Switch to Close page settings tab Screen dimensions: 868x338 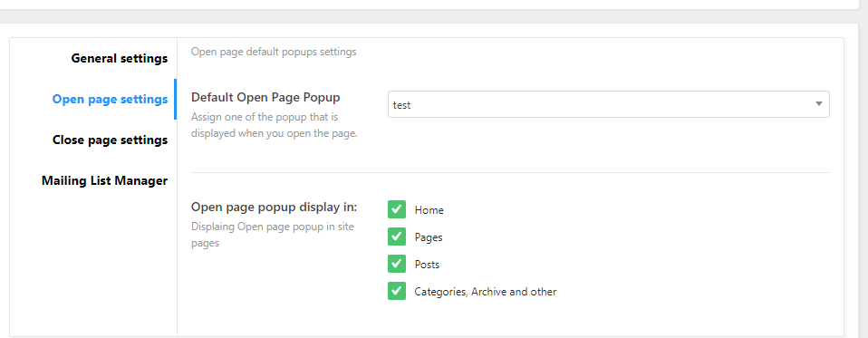pyautogui.click(x=110, y=140)
